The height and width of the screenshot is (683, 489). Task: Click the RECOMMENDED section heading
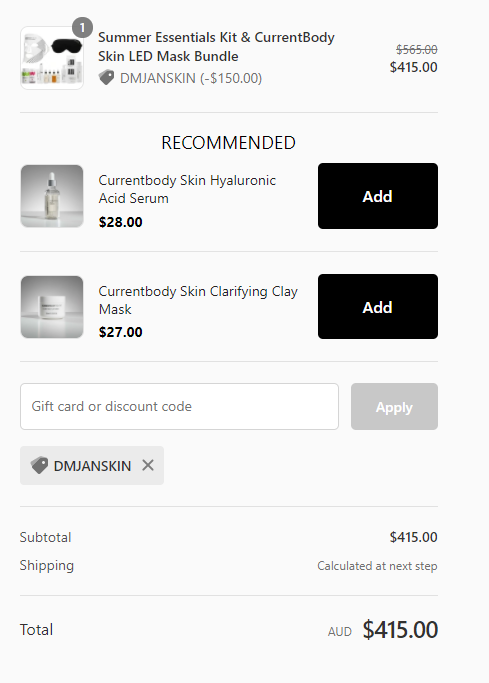pyautogui.click(x=229, y=143)
